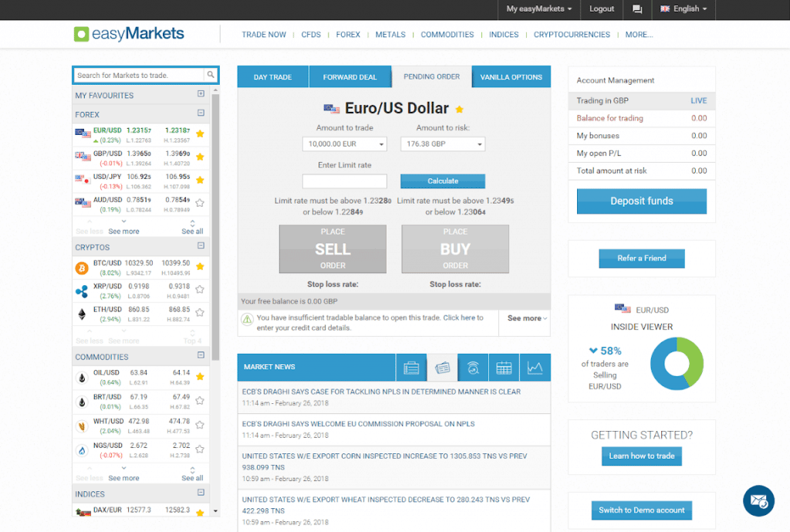790x532 pixels.
Task: Click Switch to Demo account button
Action: click(x=641, y=510)
